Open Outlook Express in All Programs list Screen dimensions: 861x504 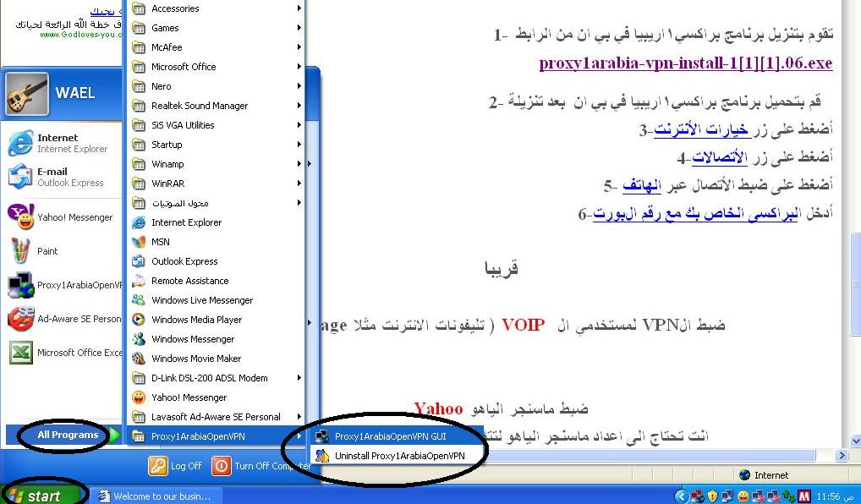[139, 261]
